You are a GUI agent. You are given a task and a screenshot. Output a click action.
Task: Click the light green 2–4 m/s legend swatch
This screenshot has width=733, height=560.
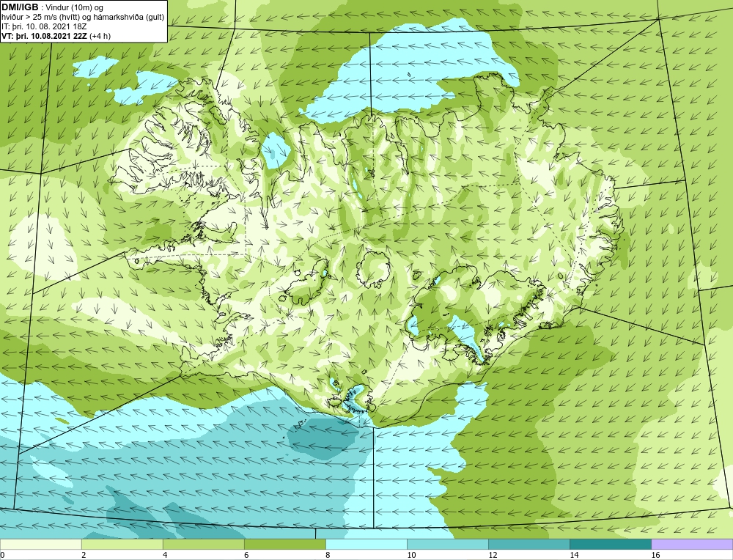click(x=122, y=544)
